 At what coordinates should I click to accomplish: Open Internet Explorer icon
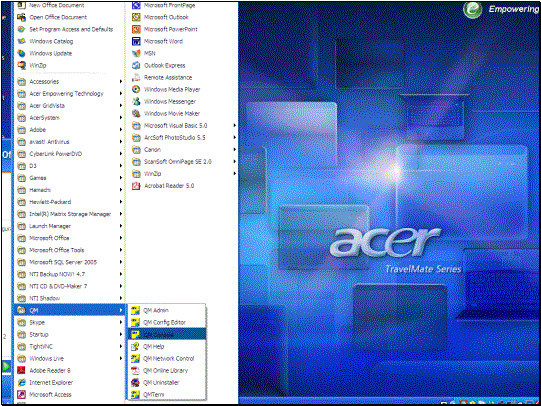click(x=21, y=383)
